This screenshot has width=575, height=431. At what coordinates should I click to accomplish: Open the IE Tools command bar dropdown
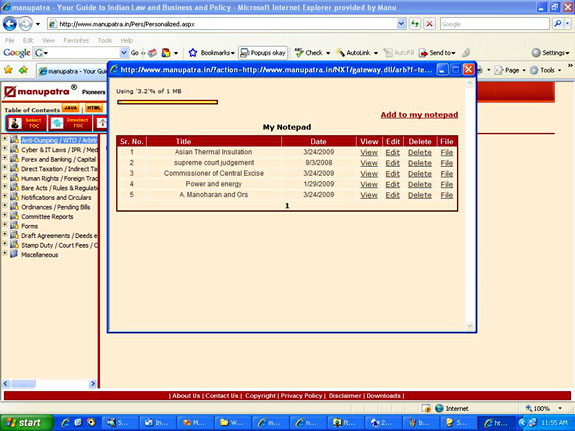[x=560, y=70]
